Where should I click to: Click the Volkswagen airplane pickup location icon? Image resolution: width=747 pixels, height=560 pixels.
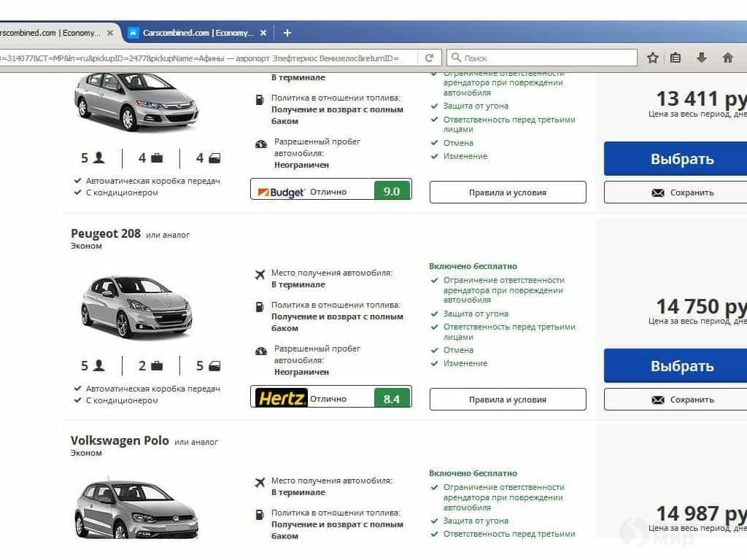[x=260, y=483]
